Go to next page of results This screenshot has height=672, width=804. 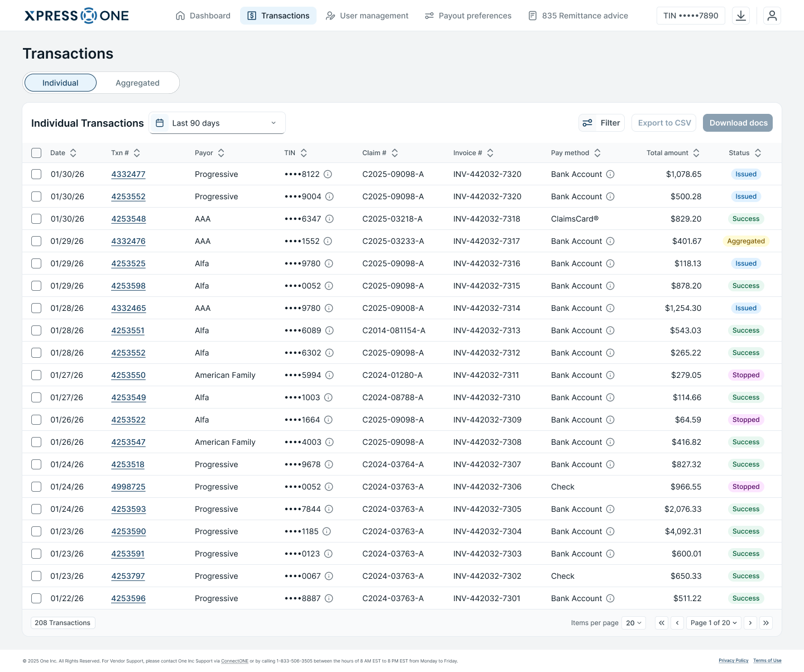(x=750, y=623)
